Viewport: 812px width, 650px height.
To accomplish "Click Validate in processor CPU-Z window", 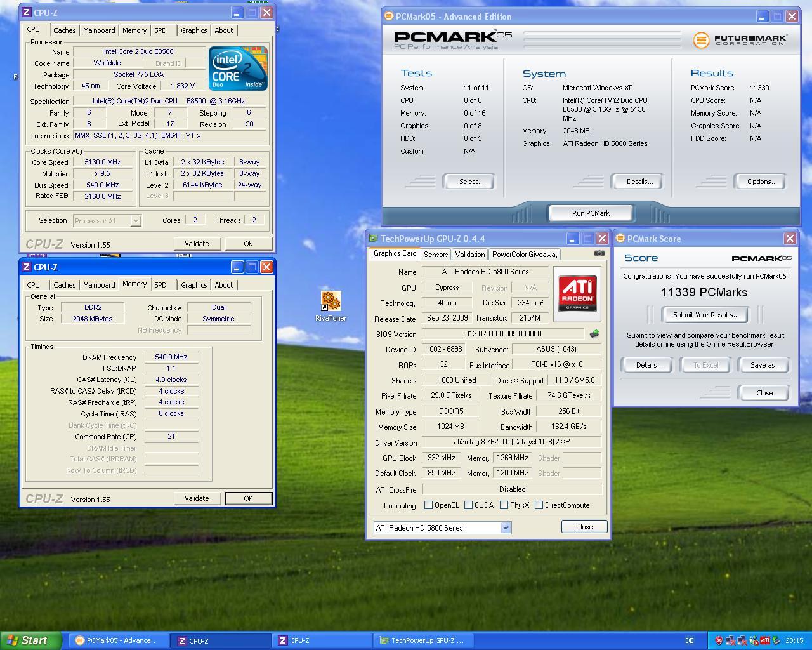I will pos(197,244).
